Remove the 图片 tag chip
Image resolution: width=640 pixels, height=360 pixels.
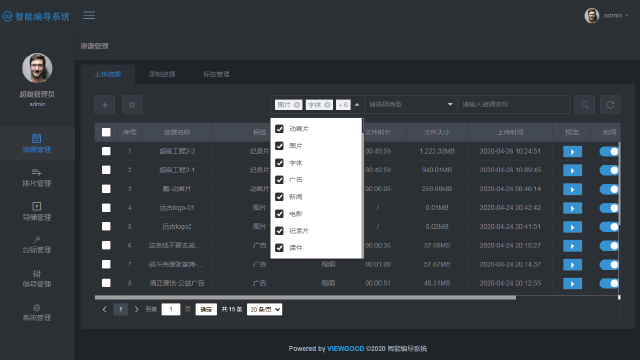[x=297, y=105]
